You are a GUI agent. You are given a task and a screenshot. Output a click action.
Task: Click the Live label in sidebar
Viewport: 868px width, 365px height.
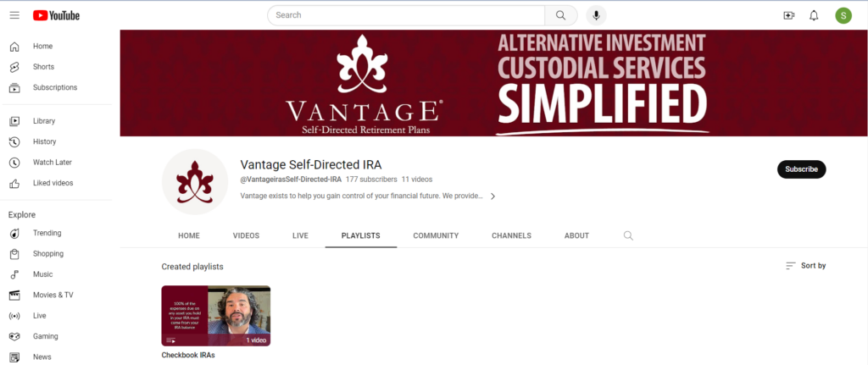39,316
